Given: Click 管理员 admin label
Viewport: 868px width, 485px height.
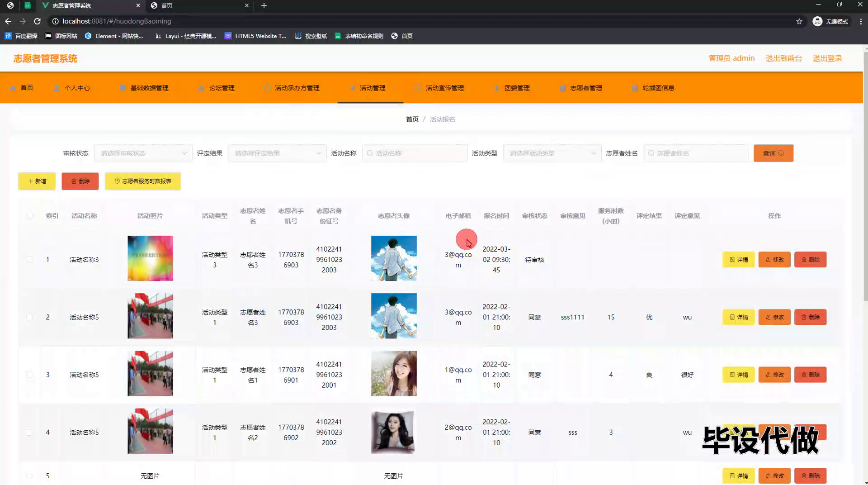Looking at the screenshot, I should [731, 58].
